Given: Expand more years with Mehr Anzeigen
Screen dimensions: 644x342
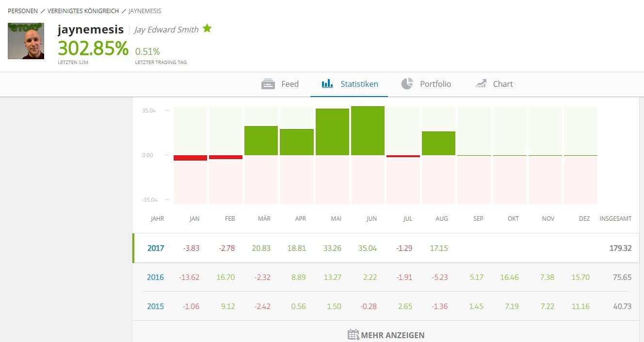Looking at the screenshot, I should pos(392,335).
